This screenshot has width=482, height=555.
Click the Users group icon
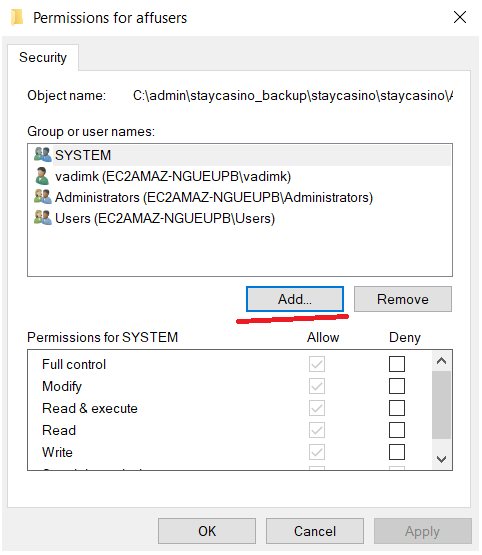[42, 218]
